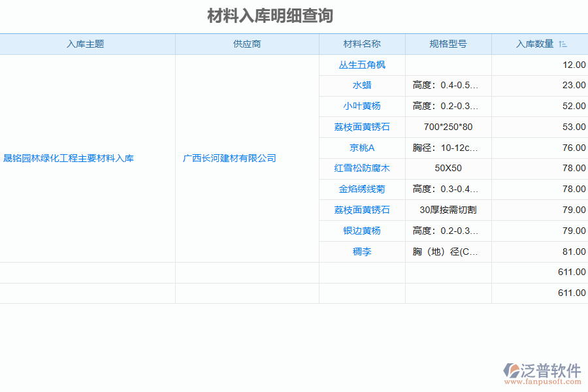Viewport: 588px width, 392px height.
Task: Click the 材料名称 column header
Action: 361,44
